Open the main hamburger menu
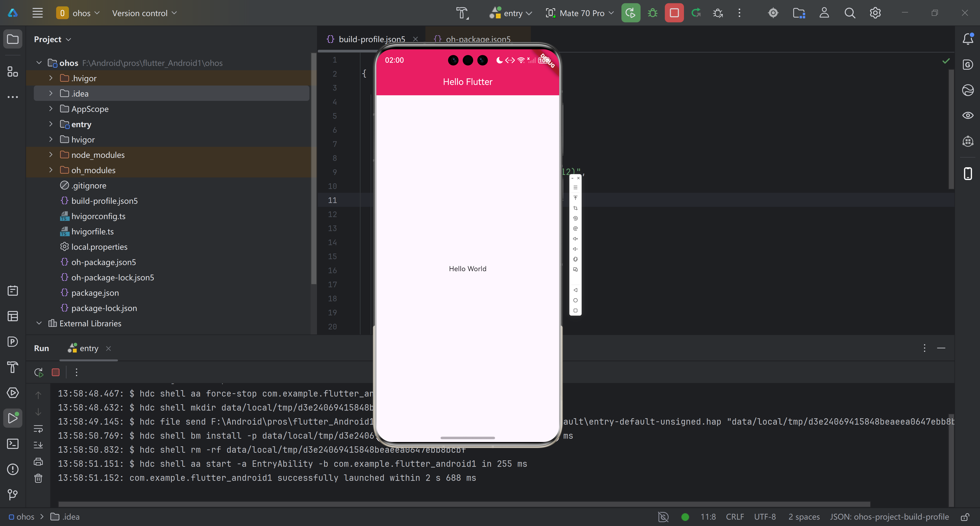 (x=37, y=13)
